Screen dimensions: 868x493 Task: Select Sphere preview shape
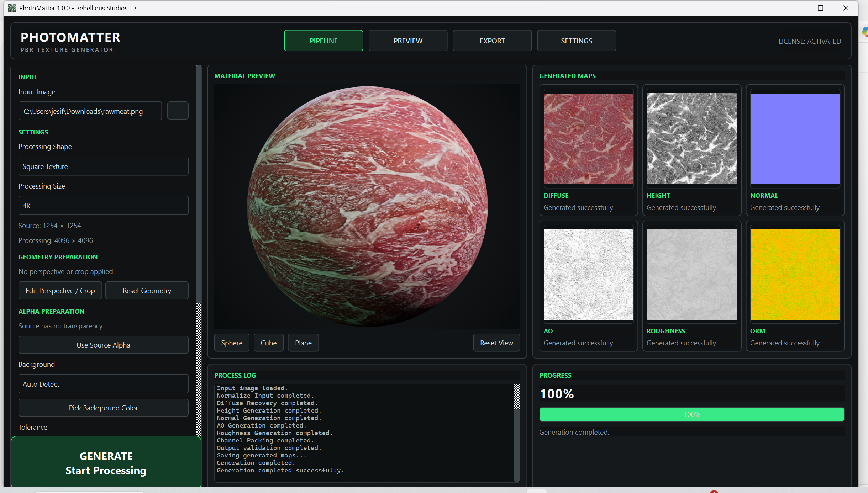point(232,343)
